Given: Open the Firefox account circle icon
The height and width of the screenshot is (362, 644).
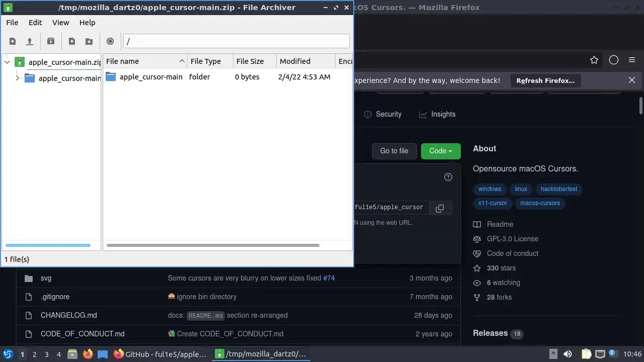Looking at the screenshot, I should (613, 60).
